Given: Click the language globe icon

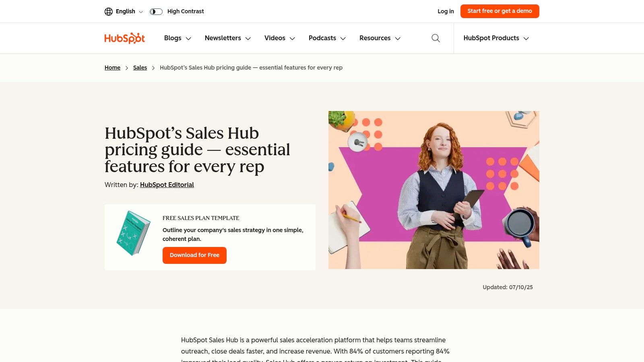Looking at the screenshot, I should (x=108, y=11).
